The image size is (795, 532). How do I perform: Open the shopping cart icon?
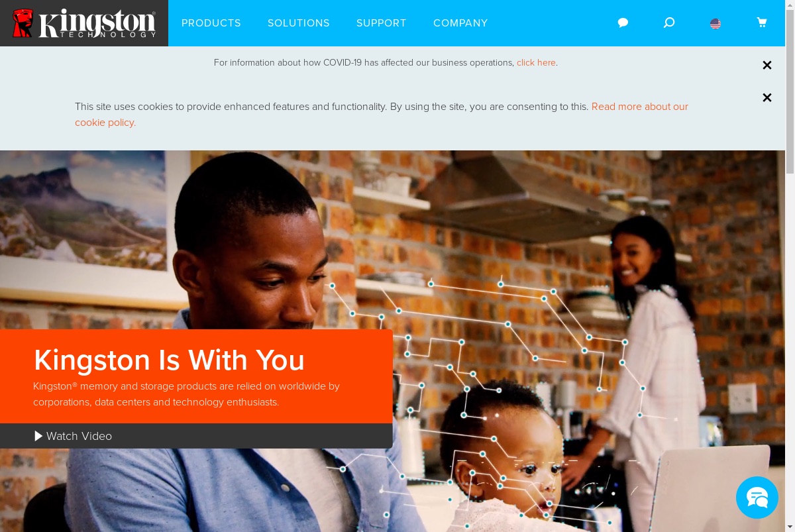pyautogui.click(x=762, y=23)
